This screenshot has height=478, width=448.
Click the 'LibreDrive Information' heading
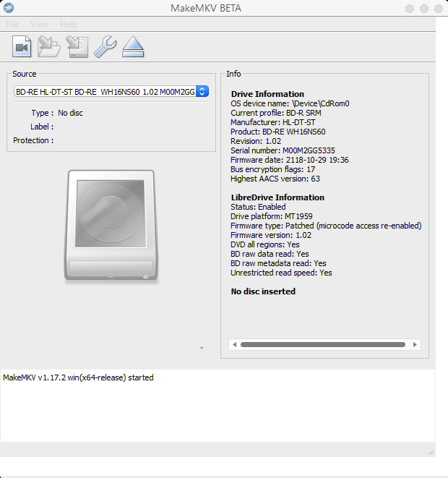coord(277,197)
